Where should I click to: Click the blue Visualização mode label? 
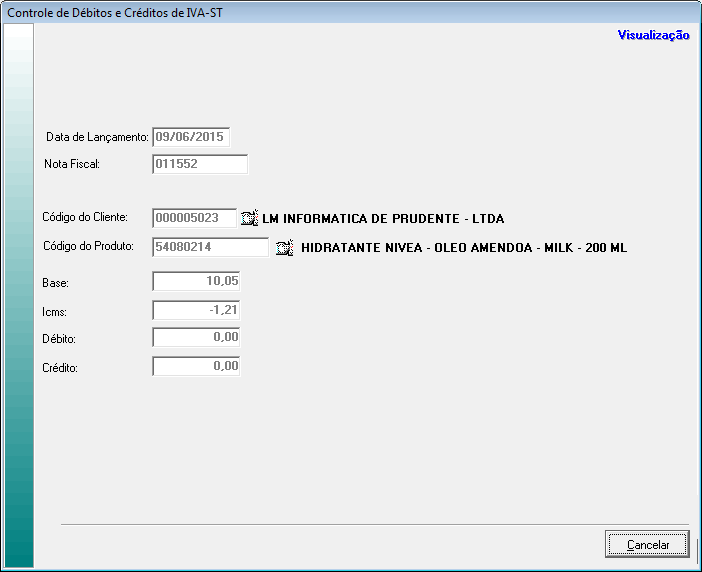pos(653,35)
